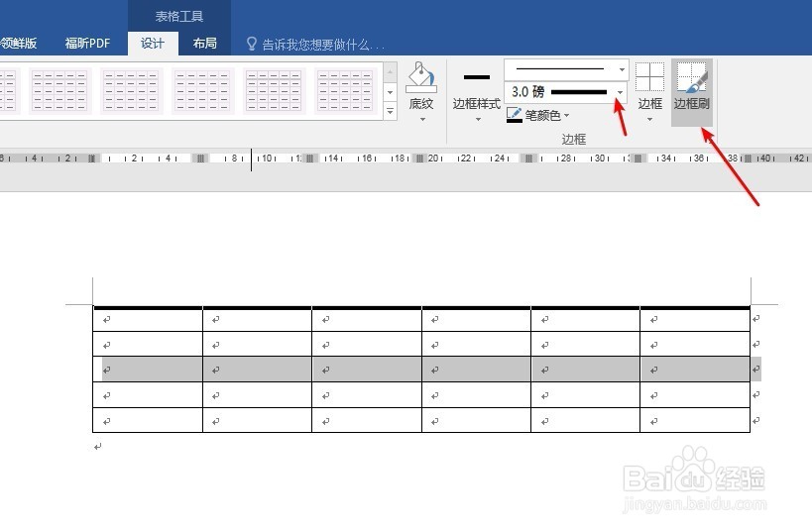The width and height of the screenshot is (812, 532).
Task: Select the second fully visible table style thumbnail
Action: 131,91
